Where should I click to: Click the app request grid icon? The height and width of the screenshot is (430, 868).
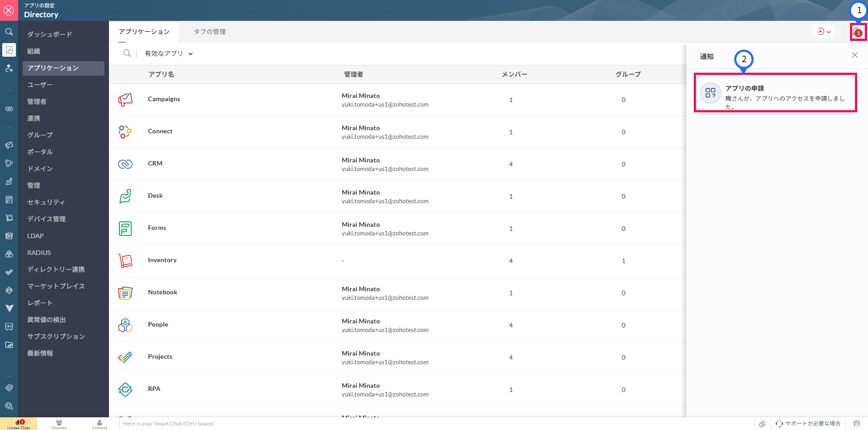(x=710, y=93)
